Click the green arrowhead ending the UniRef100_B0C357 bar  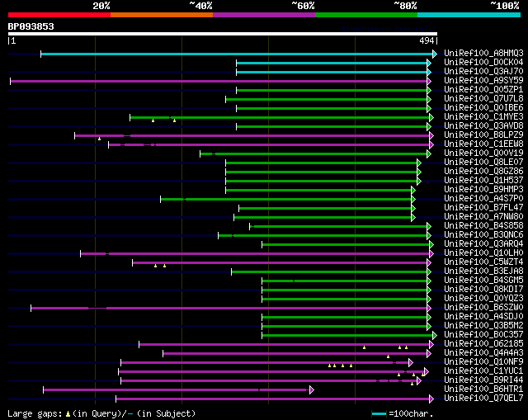(435, 336)
